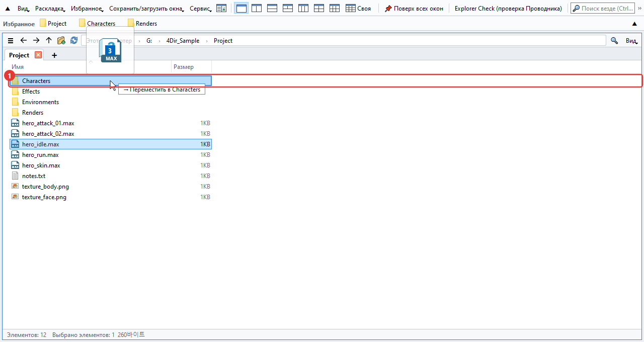Select the four-pane grid layout
The height and width of the screenshot is (342, 644).
coord(319,9)
